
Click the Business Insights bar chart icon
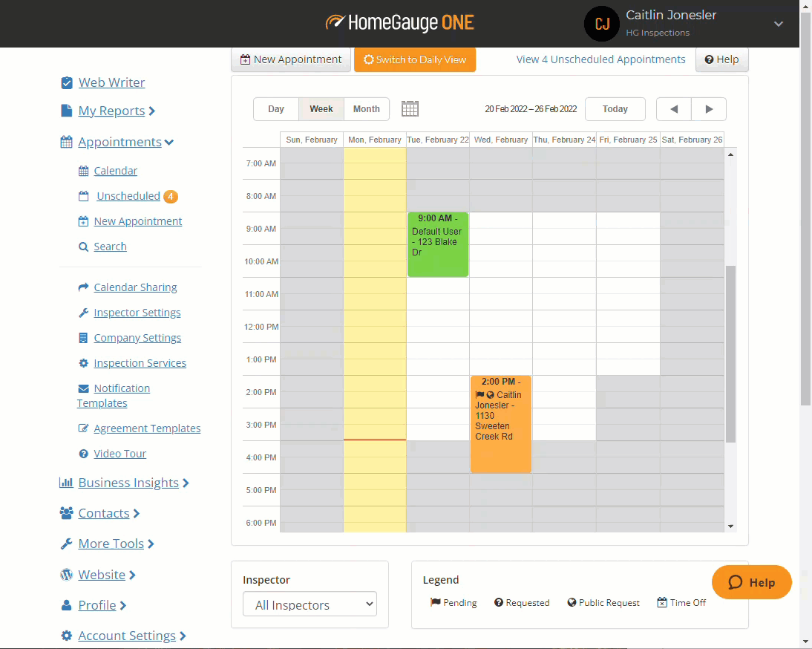[x=66, y=483]
